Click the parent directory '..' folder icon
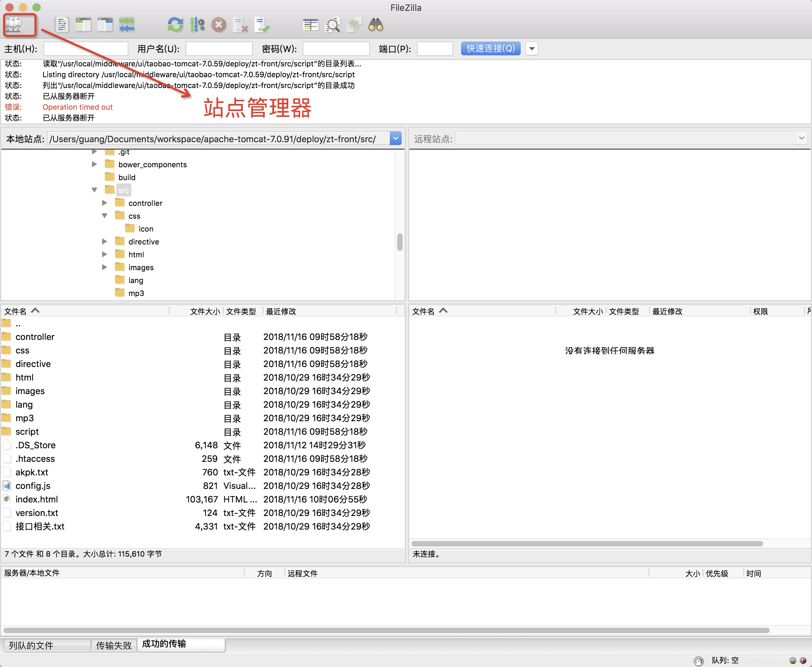 point(6,323)
